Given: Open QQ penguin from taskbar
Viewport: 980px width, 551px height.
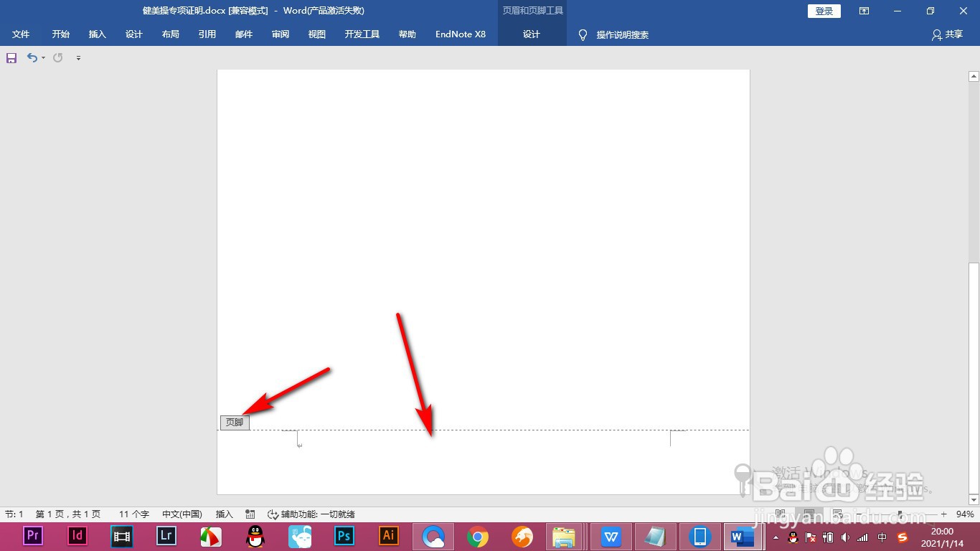Looking at the screenshot, I should [255, 536].
